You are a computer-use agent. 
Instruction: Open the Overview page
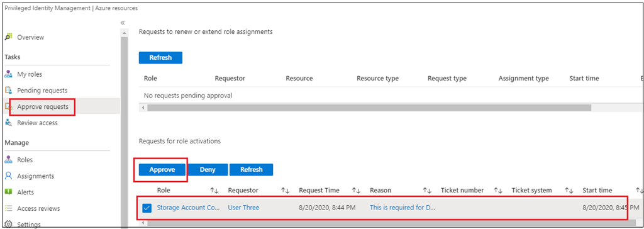30,37
